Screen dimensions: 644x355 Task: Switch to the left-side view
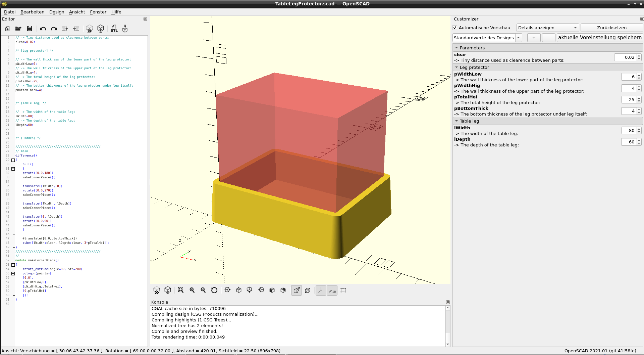(x=261, y=290)
